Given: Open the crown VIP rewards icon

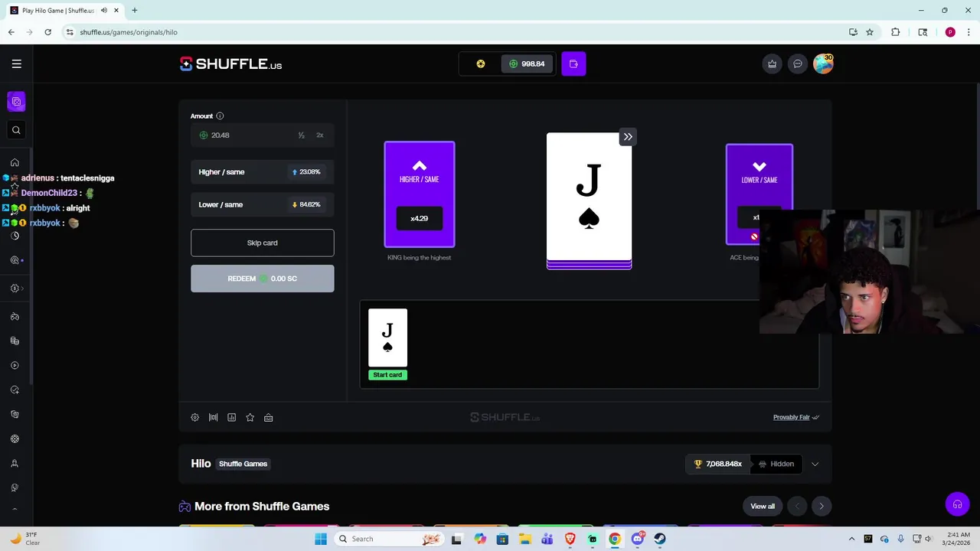Looking at the screenshot, I should pos(772,64).
